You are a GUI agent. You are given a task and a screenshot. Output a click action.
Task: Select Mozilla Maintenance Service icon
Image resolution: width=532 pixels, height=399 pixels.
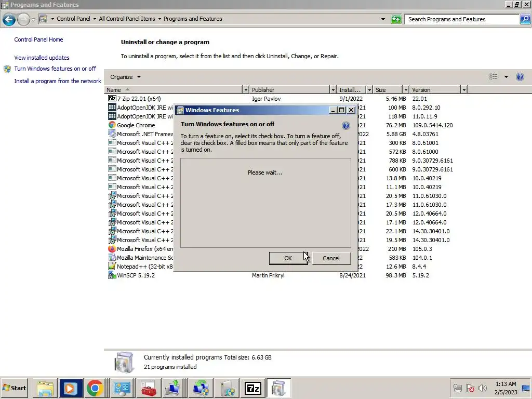point(112,258)
